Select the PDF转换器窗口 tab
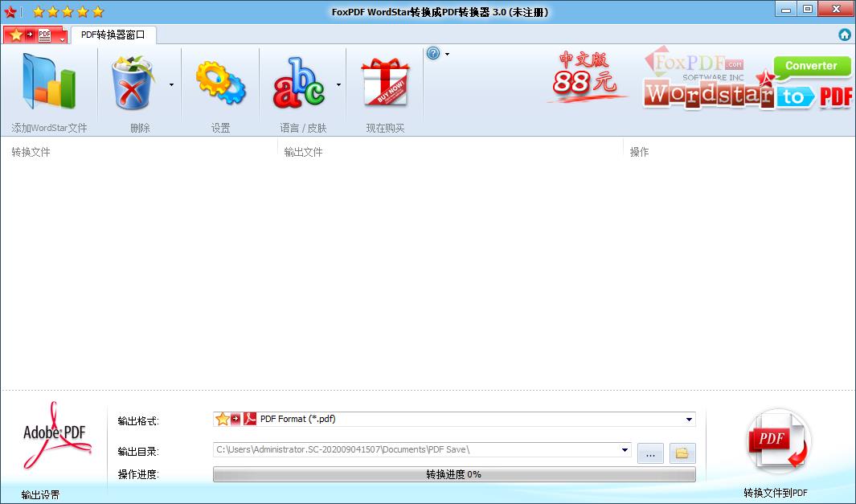The image size is (856, 504). coord(113,35)
